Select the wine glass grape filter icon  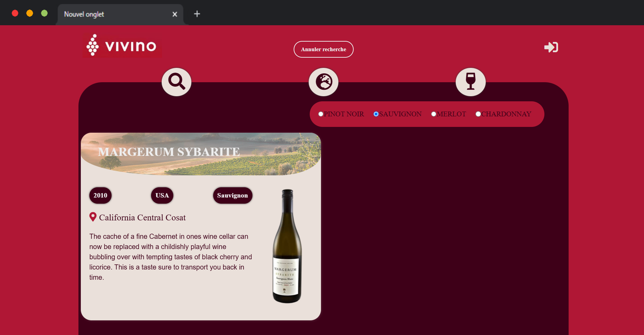pyautogui.click(x=470, y=82)
